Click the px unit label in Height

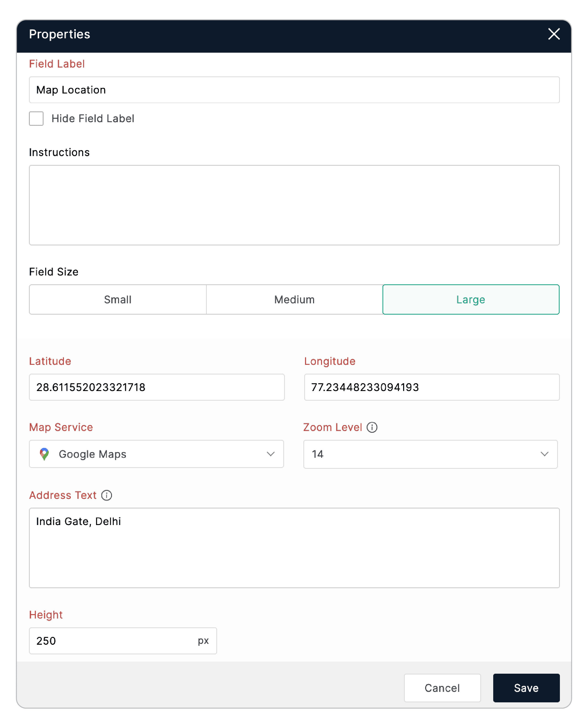click(203, 641)
